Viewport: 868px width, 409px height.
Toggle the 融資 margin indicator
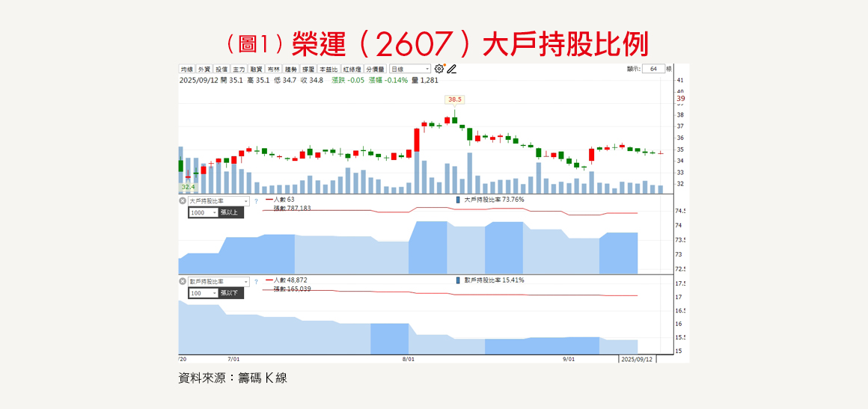256,70
